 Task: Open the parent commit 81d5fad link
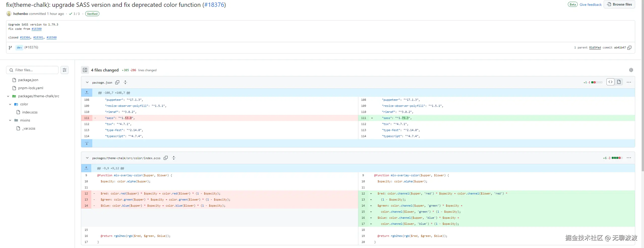tap(595, 48)
